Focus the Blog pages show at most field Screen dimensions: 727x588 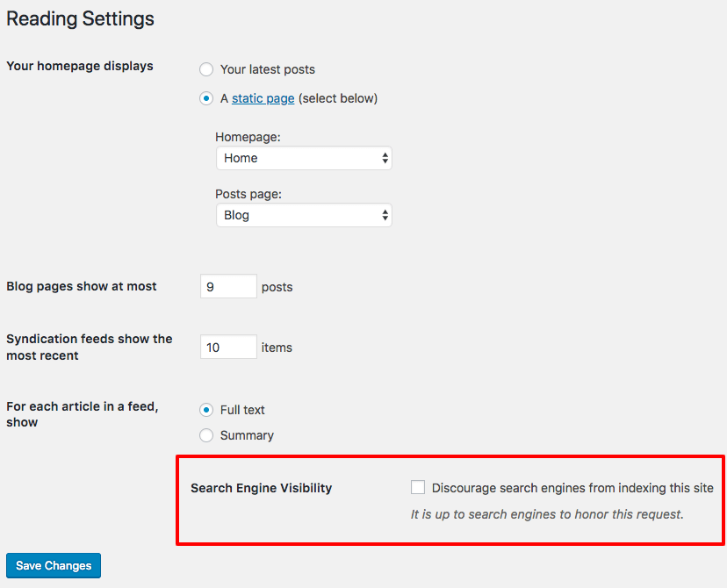pos(228,286)
